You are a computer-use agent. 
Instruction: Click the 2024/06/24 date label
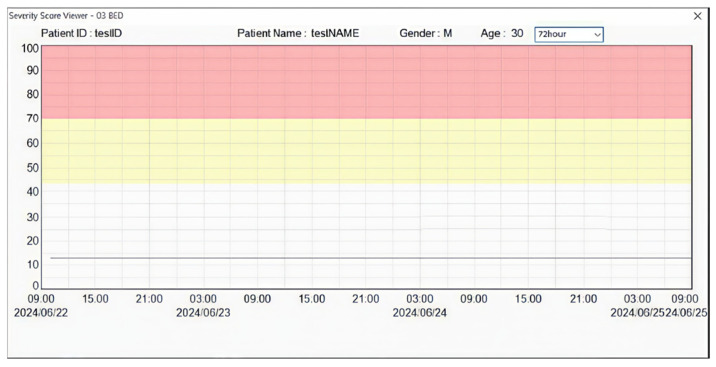420,313
